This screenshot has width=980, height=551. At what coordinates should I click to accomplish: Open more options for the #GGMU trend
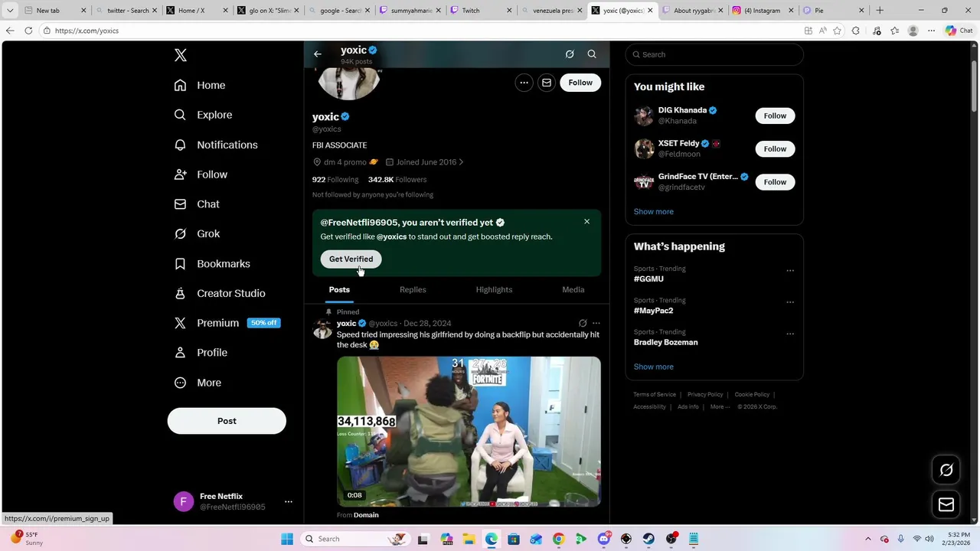click(790, 270)
